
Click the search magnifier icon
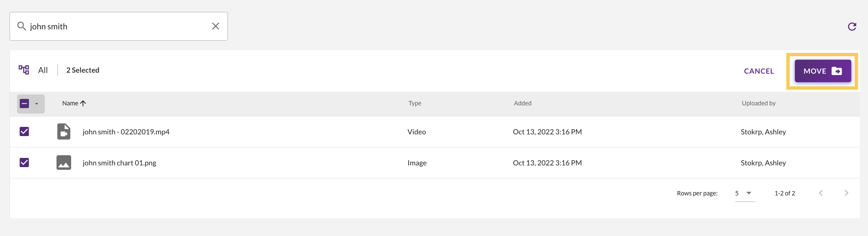tap(22, 26)
